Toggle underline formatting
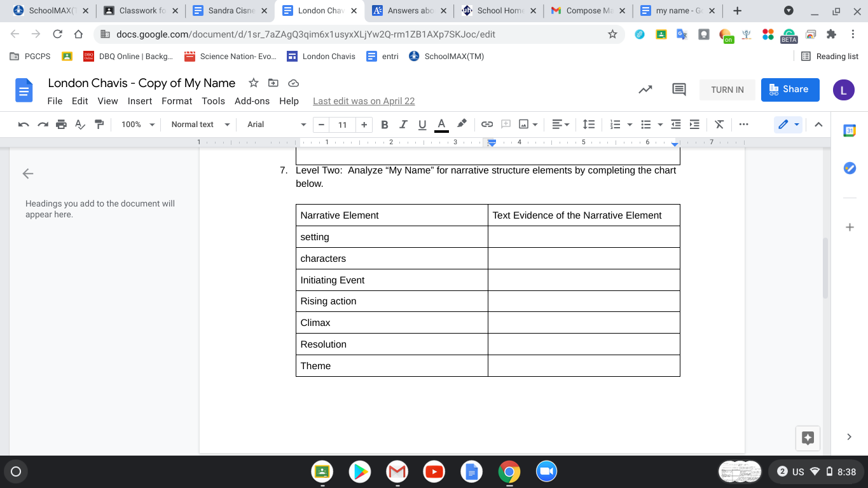This screenshot has height=488, width=868. [422, 125]
